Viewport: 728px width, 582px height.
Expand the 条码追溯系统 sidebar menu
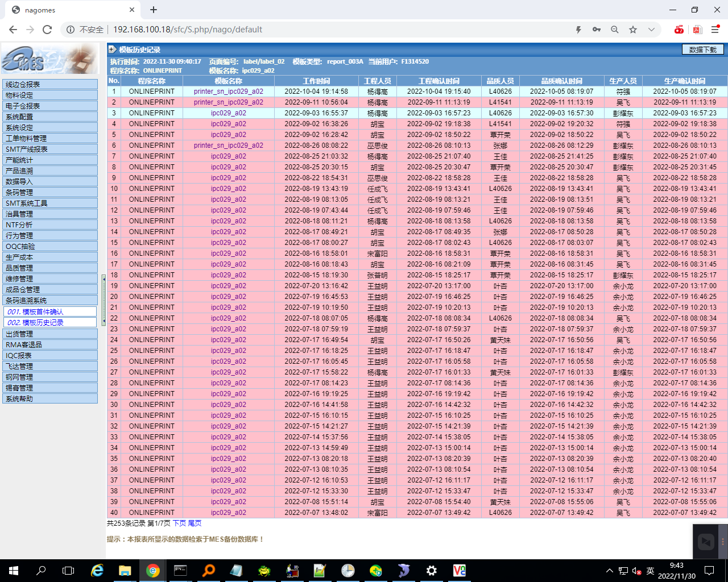coord(49,300)
